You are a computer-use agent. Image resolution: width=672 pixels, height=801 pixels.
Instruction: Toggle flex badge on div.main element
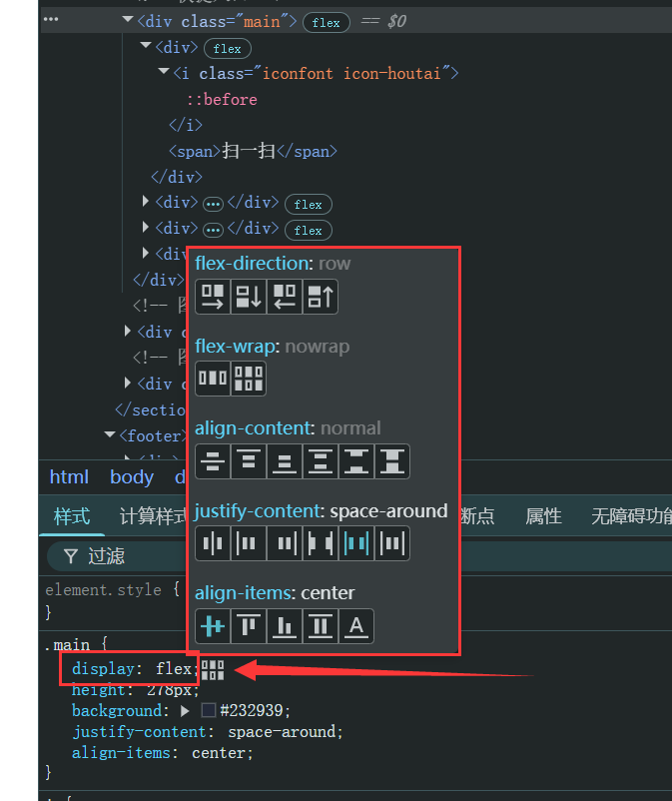(x=327, y=22)
